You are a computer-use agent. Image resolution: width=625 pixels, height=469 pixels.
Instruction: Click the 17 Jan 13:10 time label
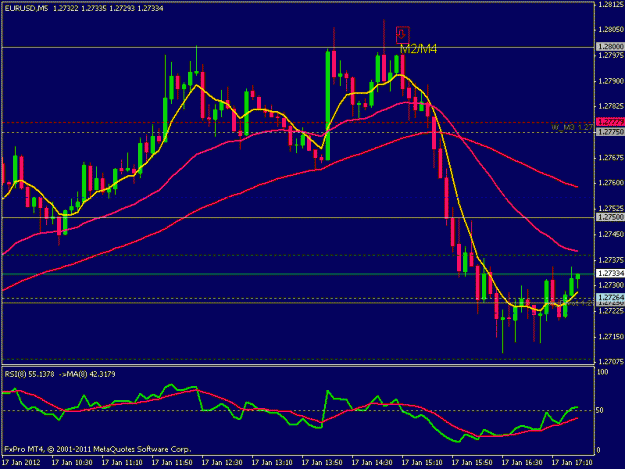coord(272,463)
